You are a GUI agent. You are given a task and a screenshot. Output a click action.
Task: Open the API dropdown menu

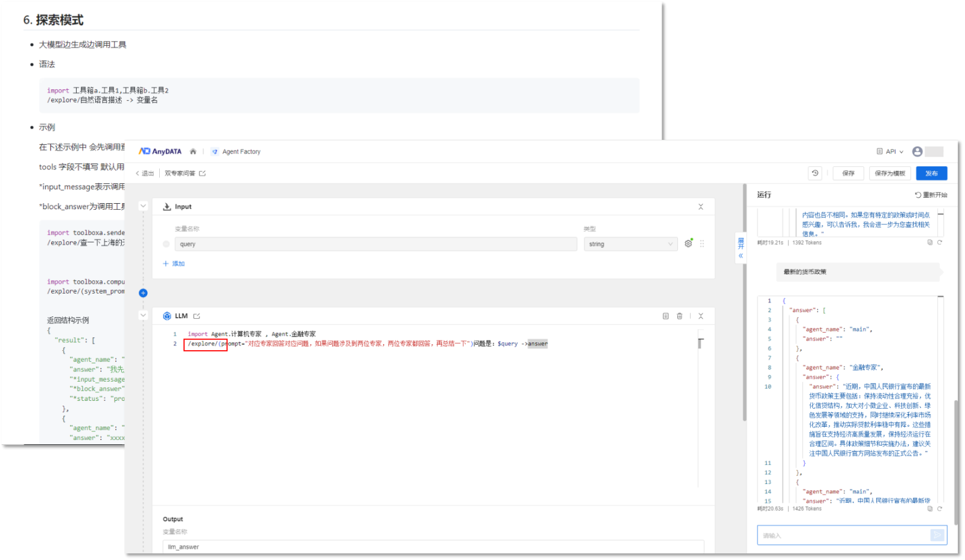click(890, 152)
